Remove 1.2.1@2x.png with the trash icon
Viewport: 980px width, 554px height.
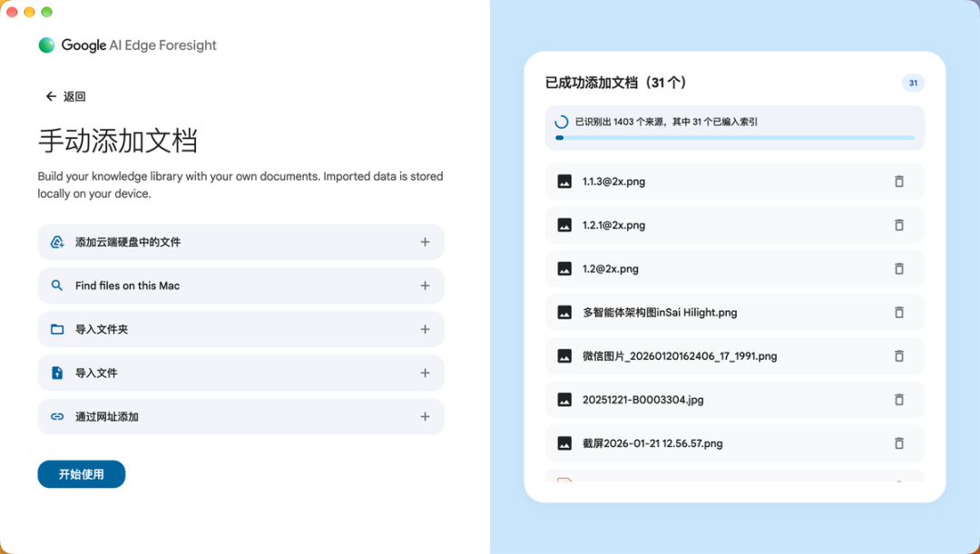(898, 226)
